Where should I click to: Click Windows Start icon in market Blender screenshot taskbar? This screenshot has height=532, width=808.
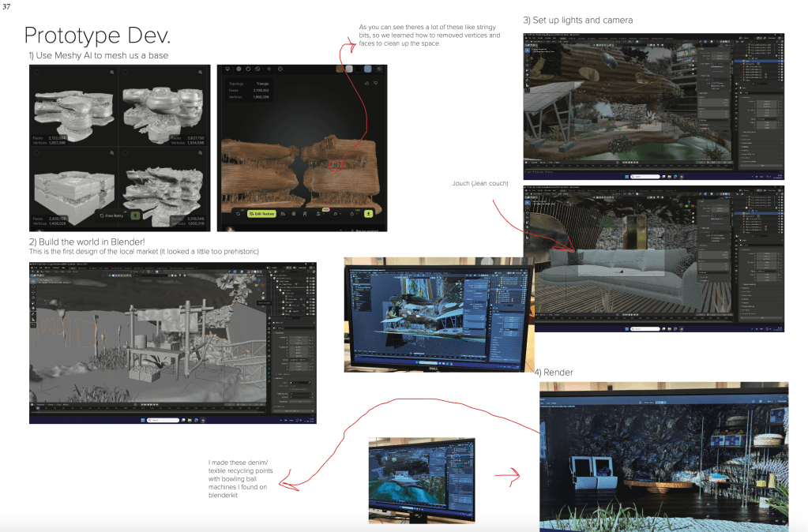(144, 420)
